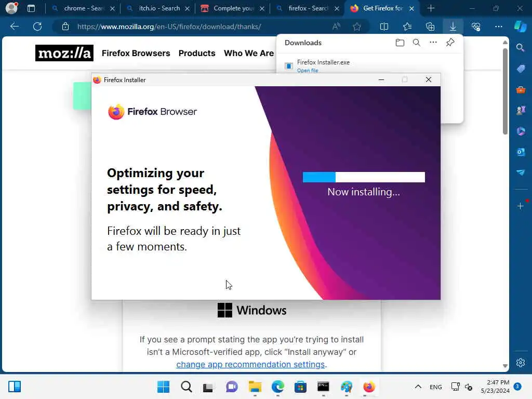Open sidebar Shopping tag icon
This screenshot has height=399, width=532.
click(x=521, y=69)
